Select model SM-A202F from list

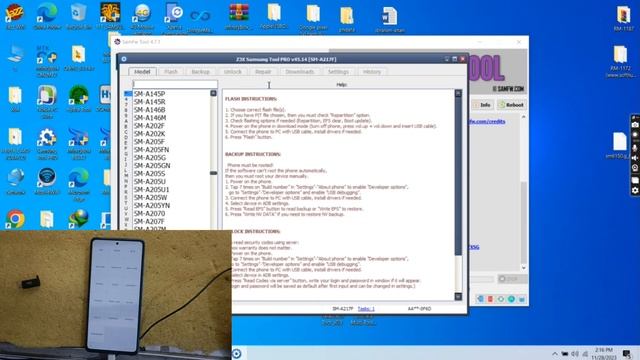pos(149,126)
